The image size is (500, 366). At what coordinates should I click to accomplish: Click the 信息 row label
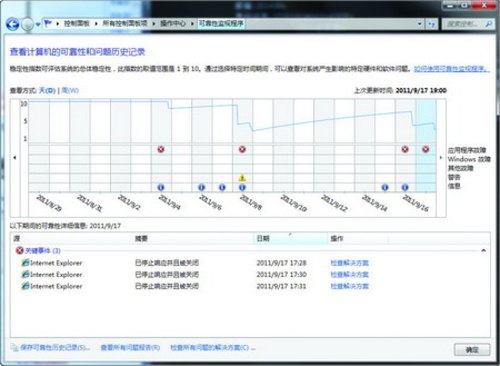coord(454,186)
